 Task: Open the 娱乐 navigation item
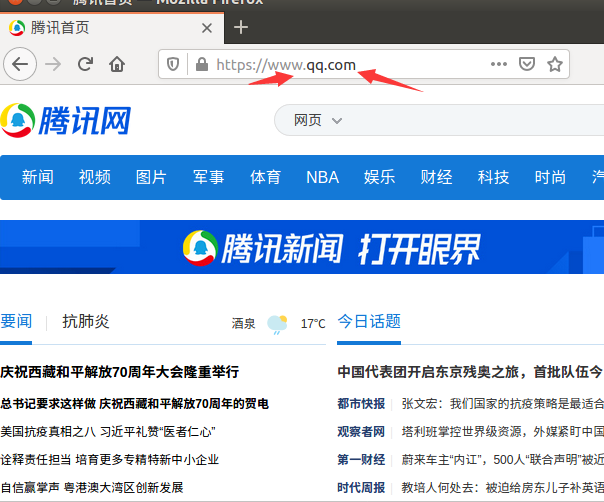[x=379, y=177]
